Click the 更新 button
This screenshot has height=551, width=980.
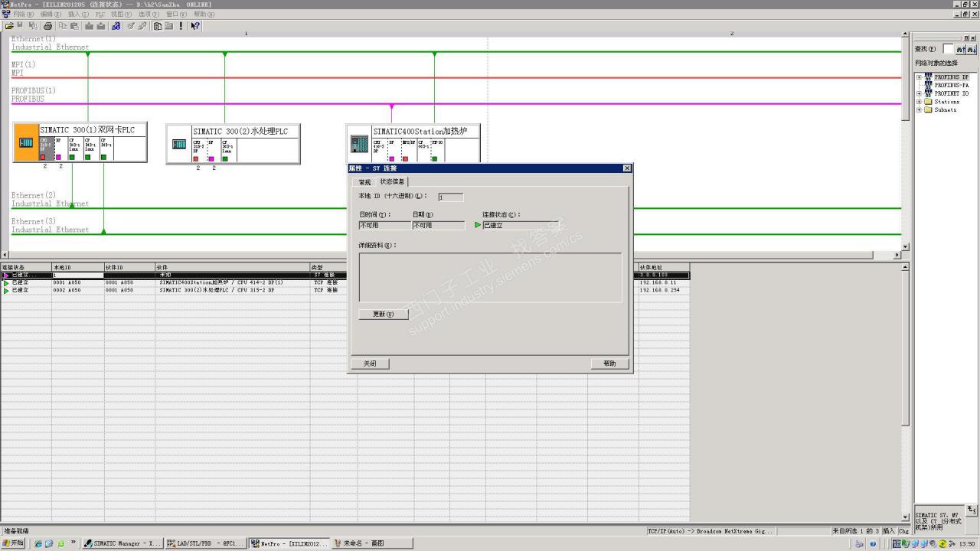pos(384,314)
